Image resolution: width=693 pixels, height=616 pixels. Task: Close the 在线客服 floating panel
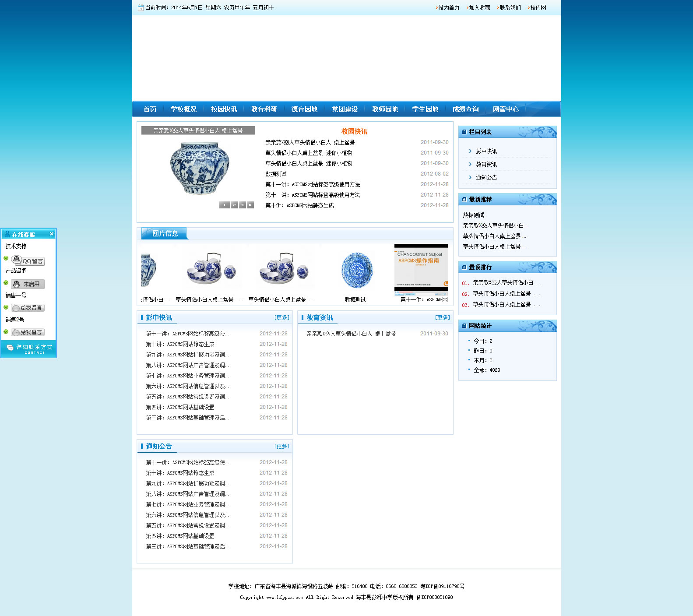click(52, 234)
